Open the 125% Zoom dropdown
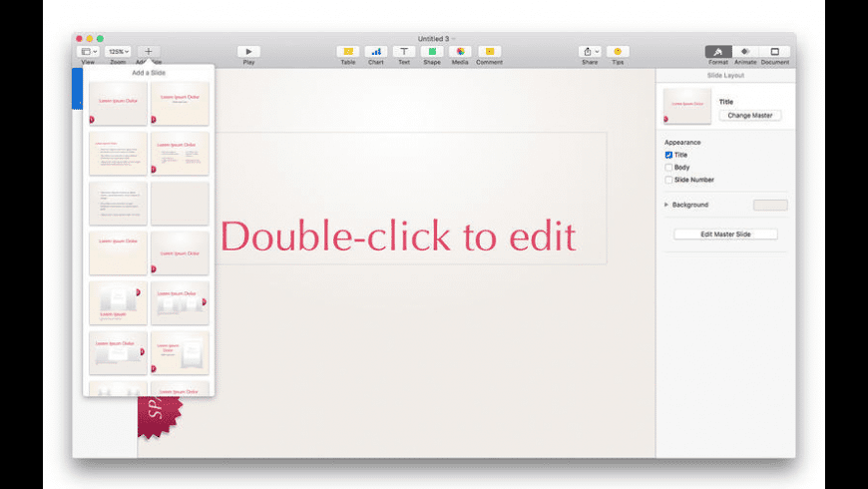Image resolution: width=868 pixels, height=489 pixels. (118, 52)
